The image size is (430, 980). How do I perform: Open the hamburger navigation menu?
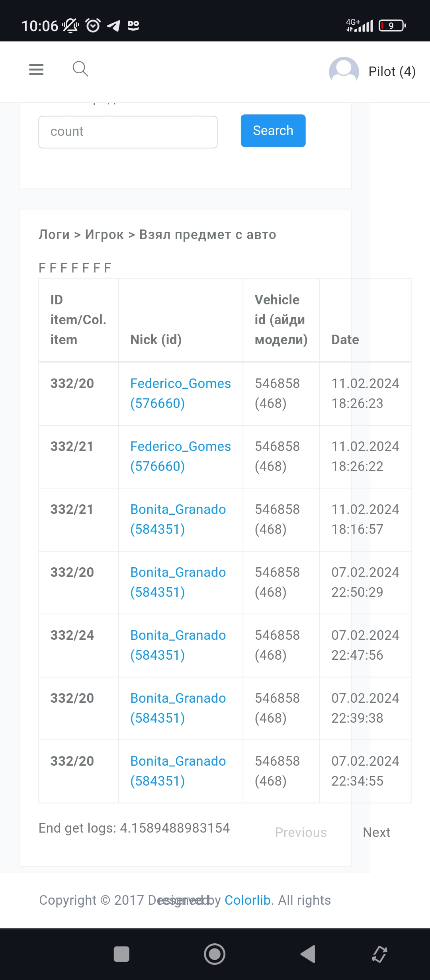point(36,70)
